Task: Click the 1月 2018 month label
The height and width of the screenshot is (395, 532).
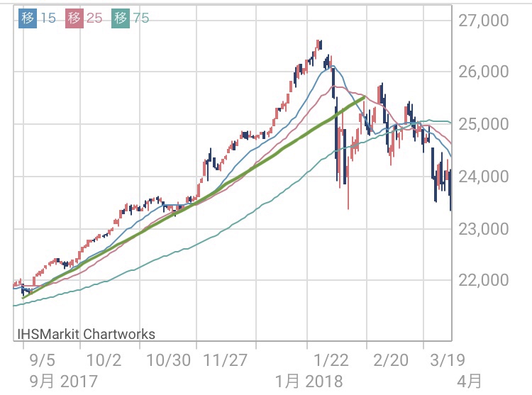Action: click(x=309, y=381)
